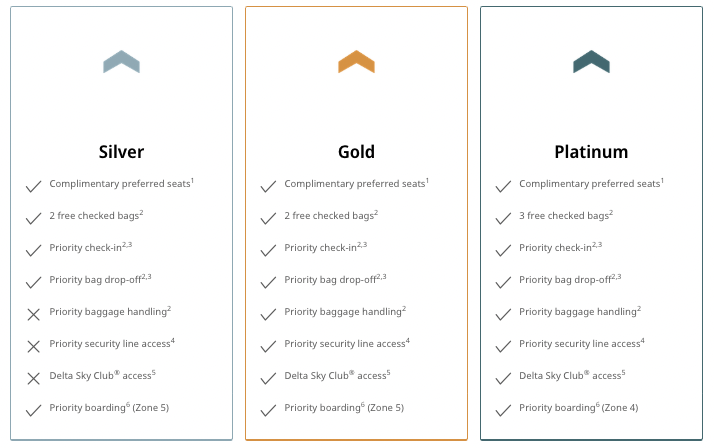Click Silver 2 free checked bags text

click(x=95, y=216)
